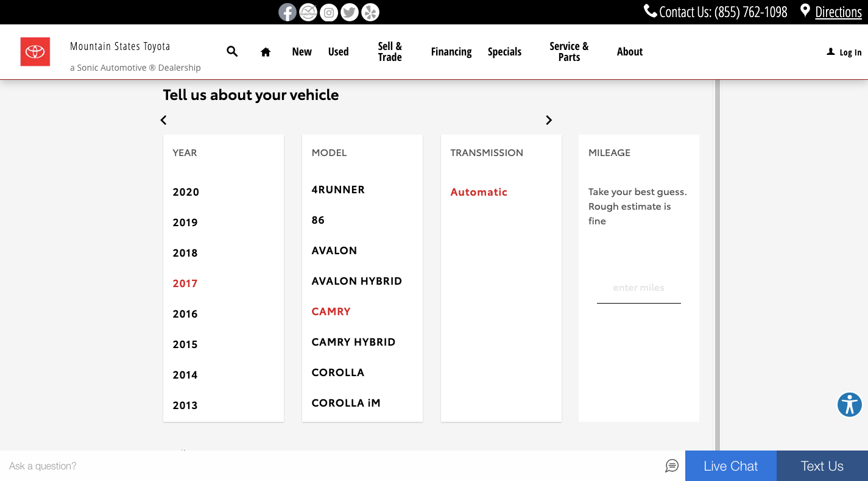This screenshot has height=481, width=868.
Task: Click the Log In link
Action: 850,52
